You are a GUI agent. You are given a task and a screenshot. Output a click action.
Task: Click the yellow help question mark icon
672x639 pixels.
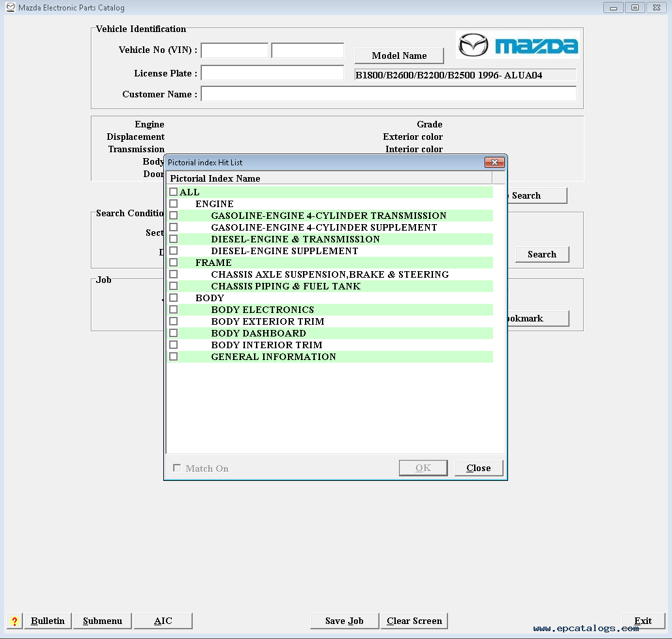pyautogui.click(x=14, y=621)
